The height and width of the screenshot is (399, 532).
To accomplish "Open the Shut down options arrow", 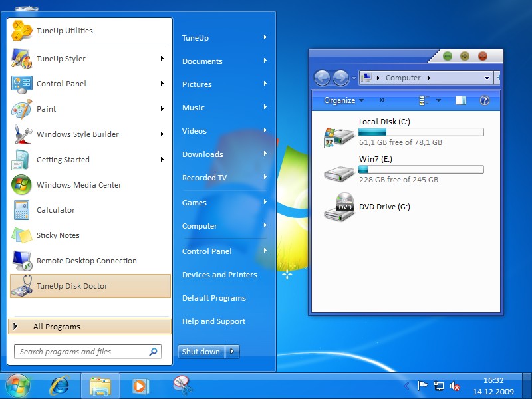I will click(232, 352).
